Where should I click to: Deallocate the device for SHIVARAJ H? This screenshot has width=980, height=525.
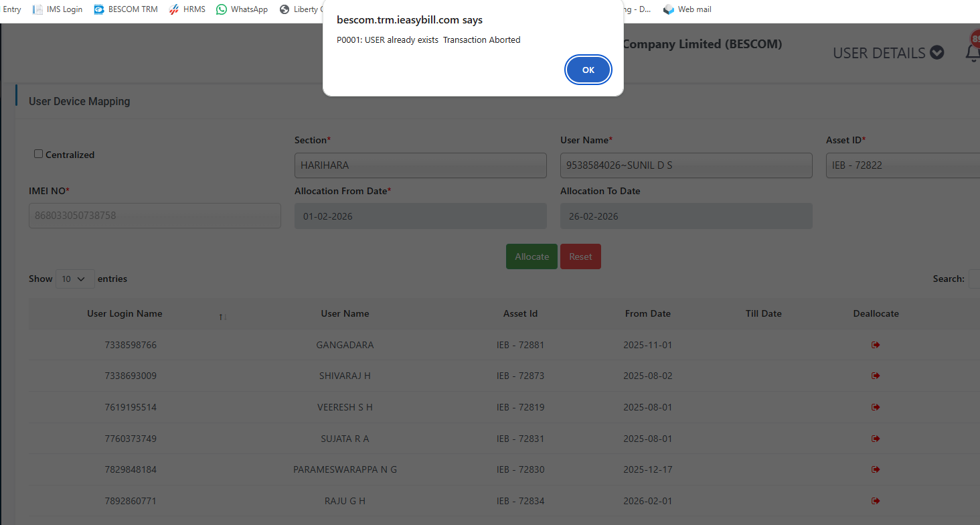click(x=876, y=376)
